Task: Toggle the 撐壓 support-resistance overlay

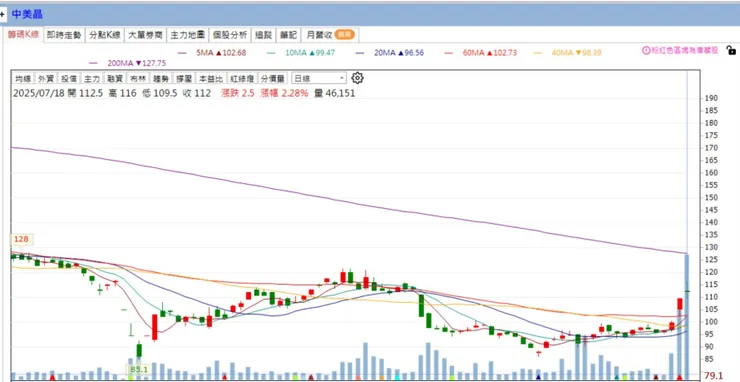Action: (x=183, y=78)
